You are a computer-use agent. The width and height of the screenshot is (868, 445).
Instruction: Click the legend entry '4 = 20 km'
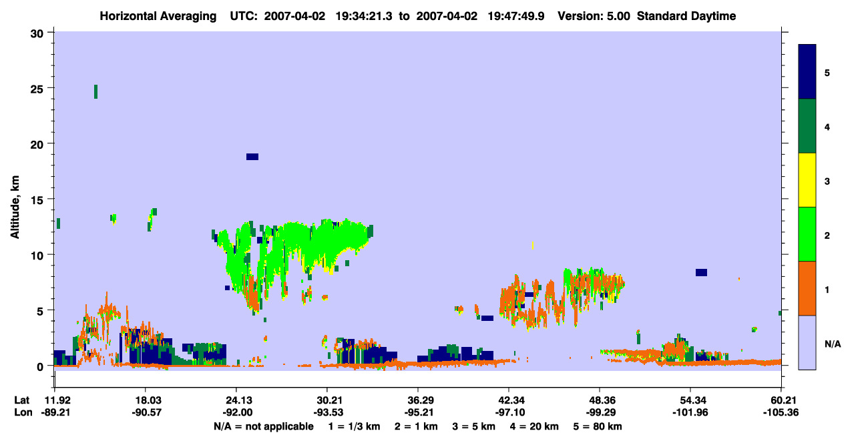coord(535,426)
